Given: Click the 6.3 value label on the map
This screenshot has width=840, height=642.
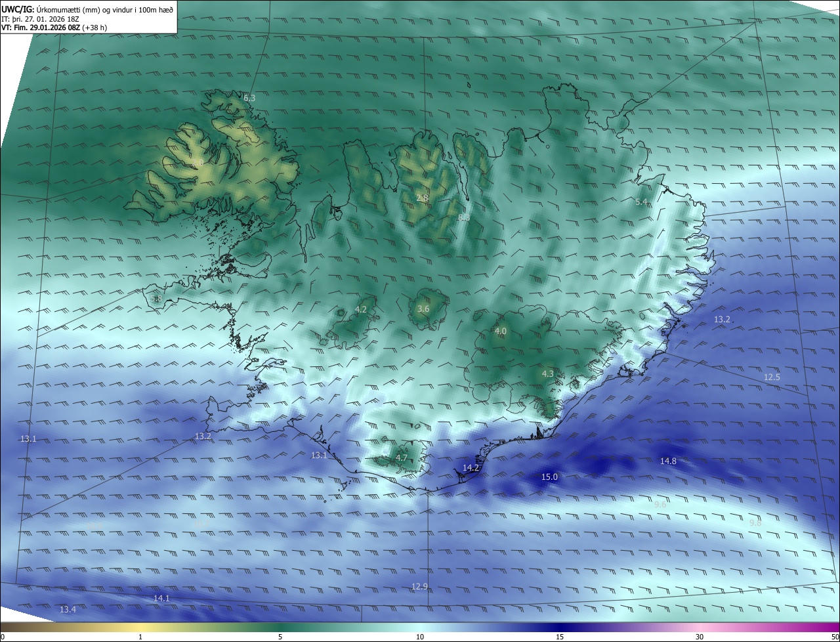Looking at the screenshot, I should [x=249, y=98].
